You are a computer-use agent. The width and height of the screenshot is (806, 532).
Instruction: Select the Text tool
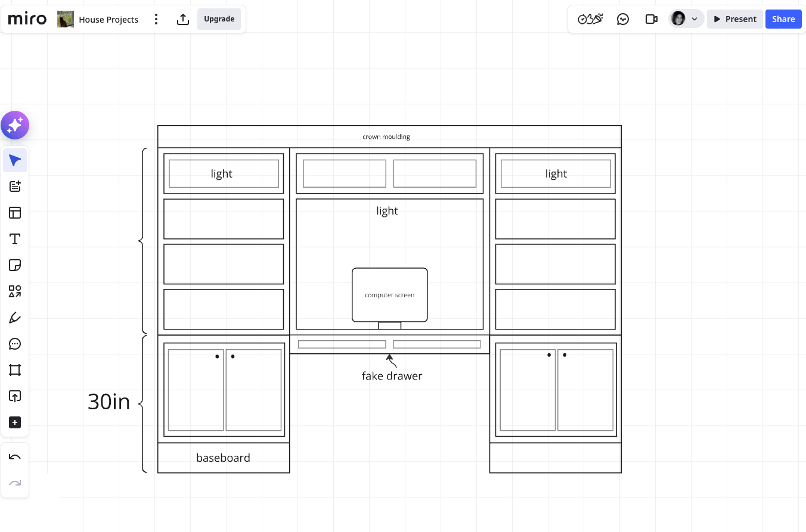coord(15,239)
